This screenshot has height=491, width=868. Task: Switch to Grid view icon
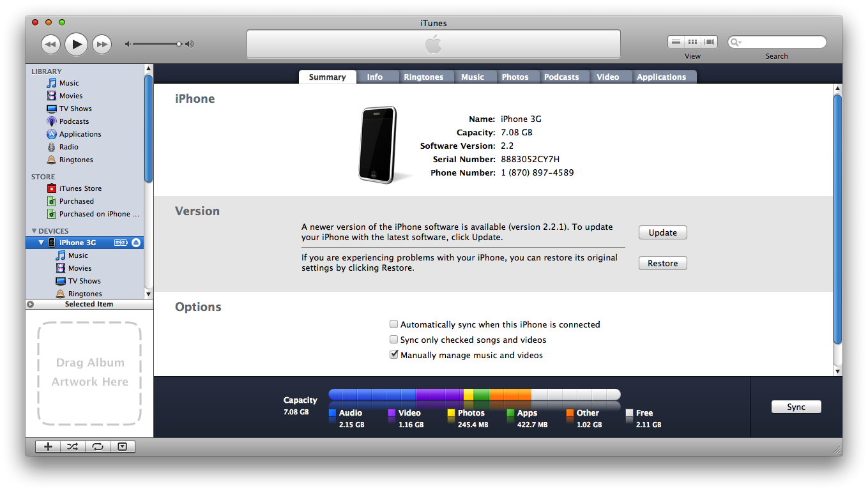point(692,42)
